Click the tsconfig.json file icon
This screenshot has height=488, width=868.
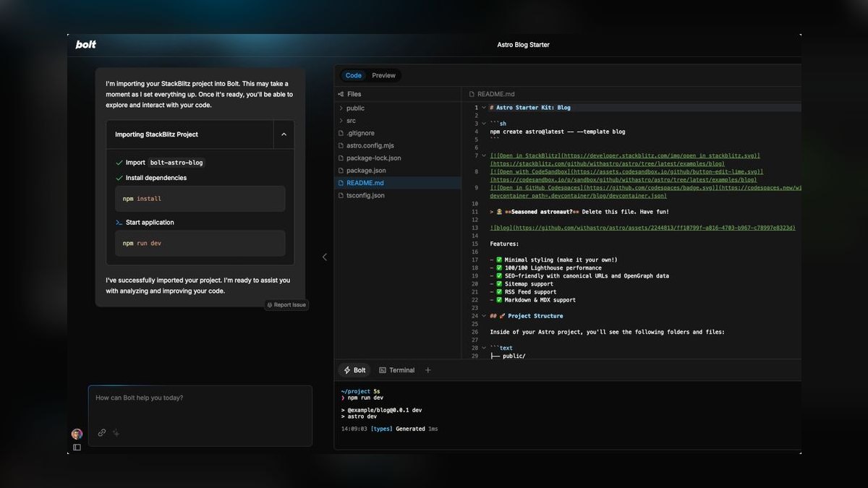click(341, 195)
